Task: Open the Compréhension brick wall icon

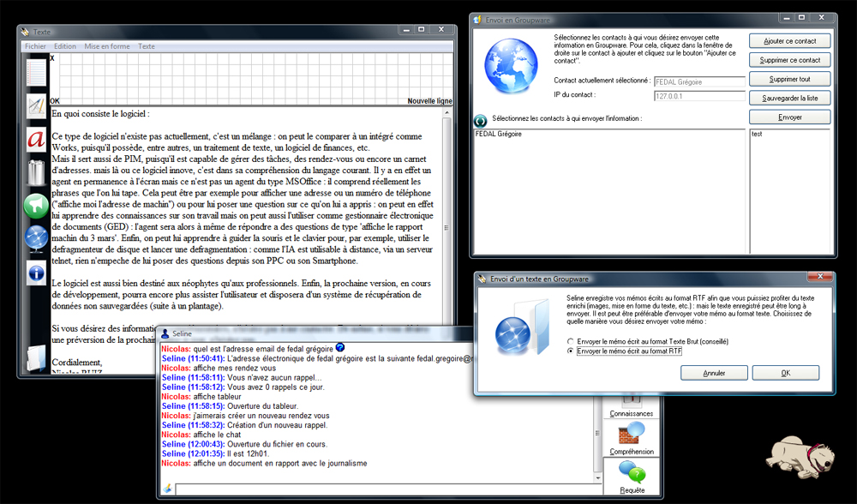Action: tap(632, 435)
